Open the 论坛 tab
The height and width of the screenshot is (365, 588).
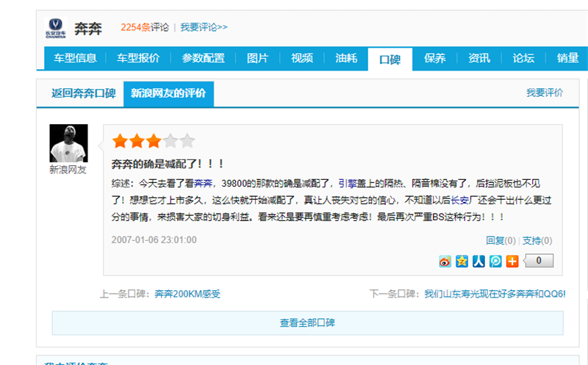point(523,58)
